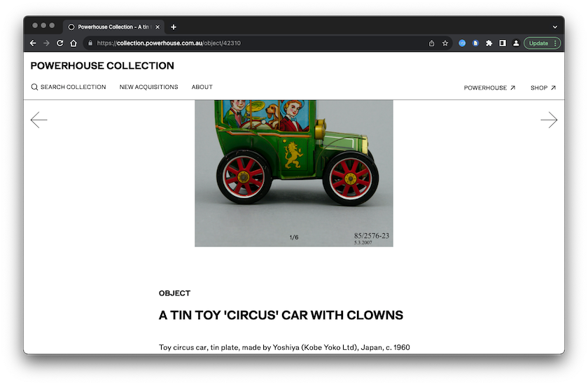The width and height of the screenshot is (588, 385).
Task: Visit the Powerhouse external site link
Action: pos(489,88)
